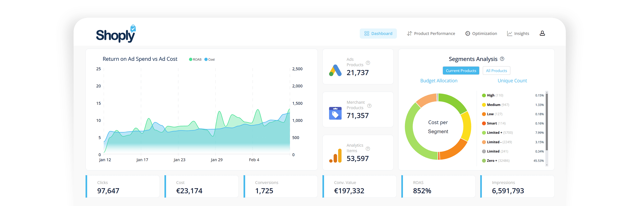Switch to All Products filter
Image resolution: width=644 pixels, height=206 pixels.
[496, 71]
